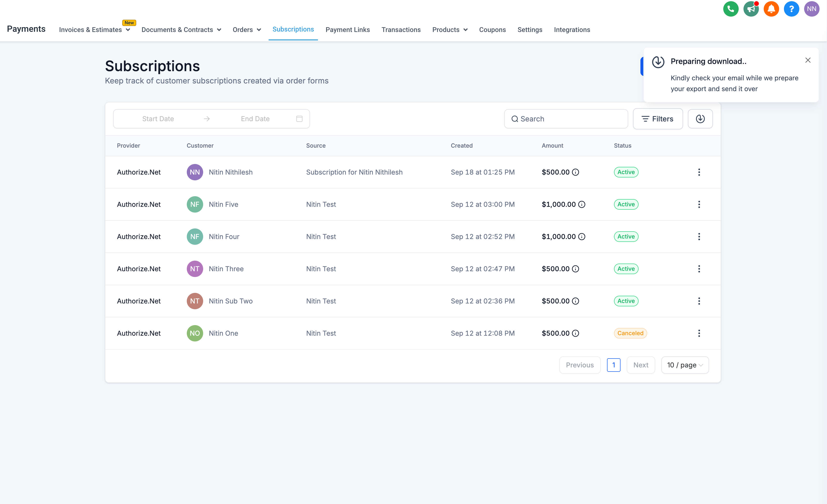Screen dimensions: 827x504
Task: Click Subscription for Nitin Nithilesh source
Action: [x=354, y=172]
